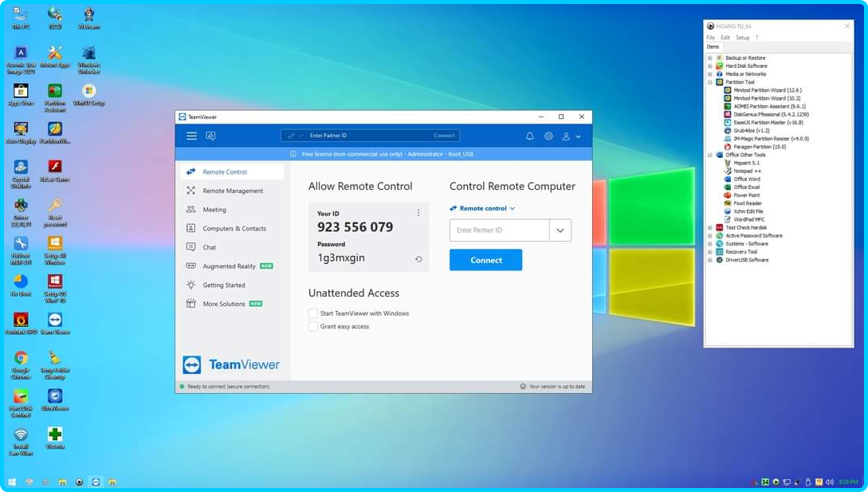Expand Active Password Software node

(709, 235)
